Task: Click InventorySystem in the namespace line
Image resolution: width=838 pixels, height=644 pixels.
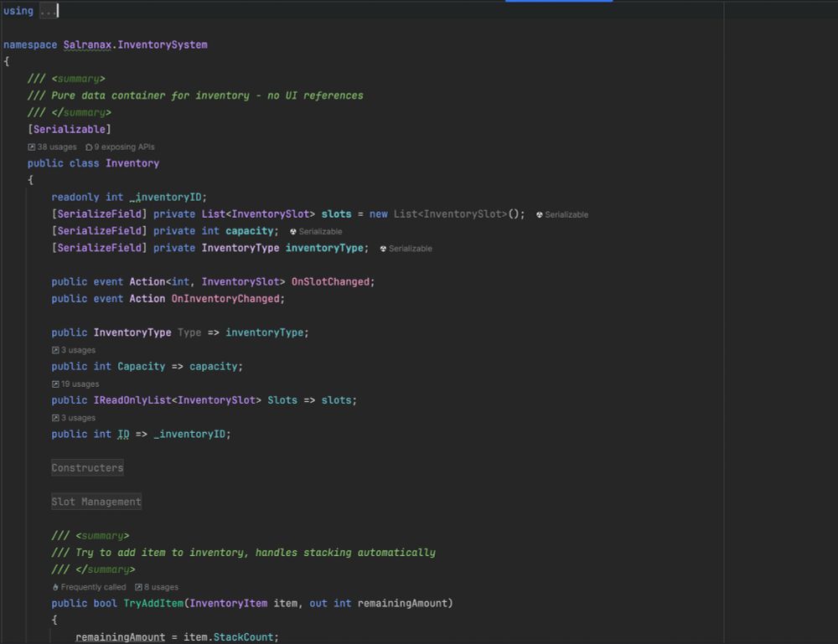Action: coord(163,45)
